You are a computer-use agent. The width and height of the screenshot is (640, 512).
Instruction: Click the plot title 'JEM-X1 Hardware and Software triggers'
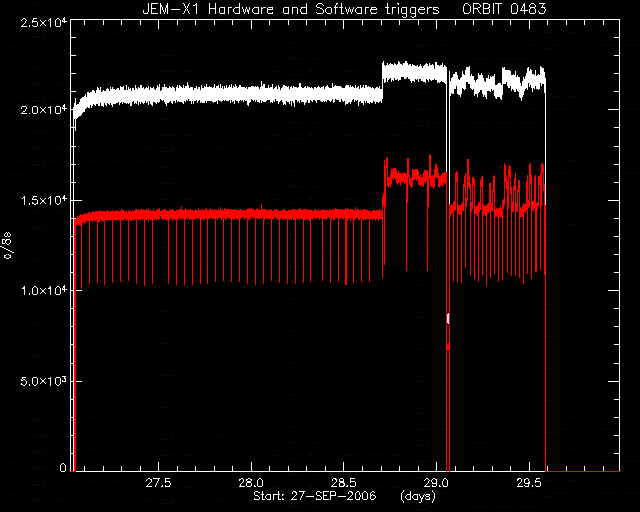[x=291, y=9]
